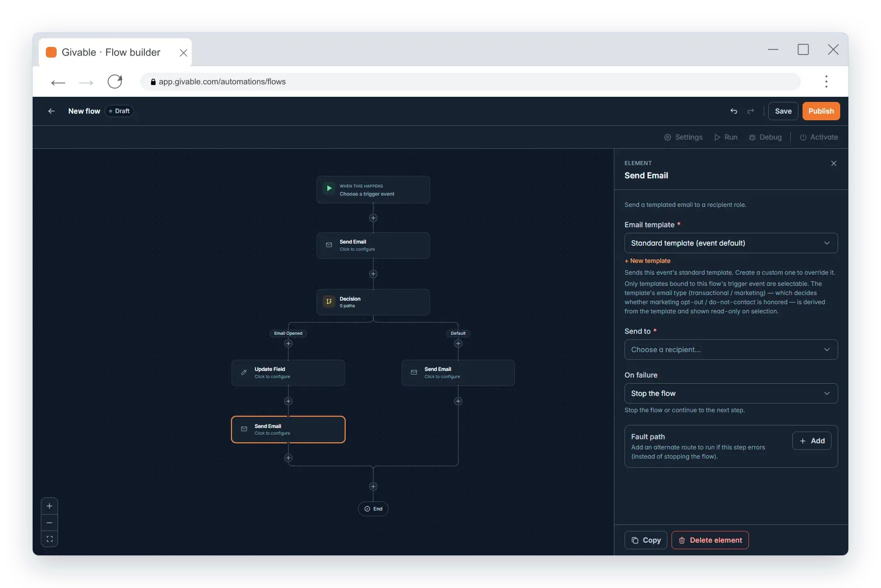Add a step below the trigger node
The image size is (881, 588).
(x=373, y=218)
